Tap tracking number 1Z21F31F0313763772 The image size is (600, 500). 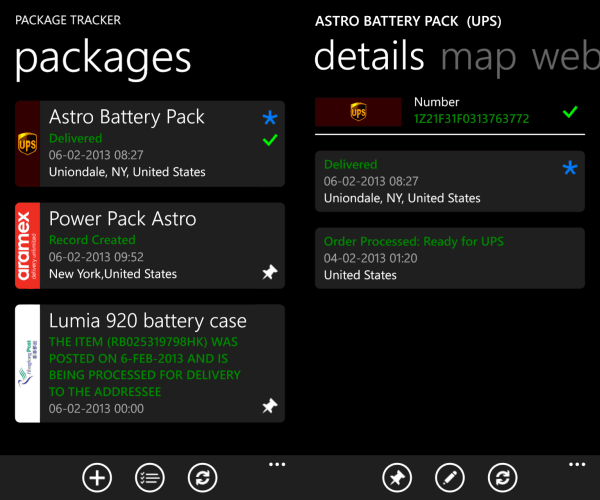pos(471,119)
